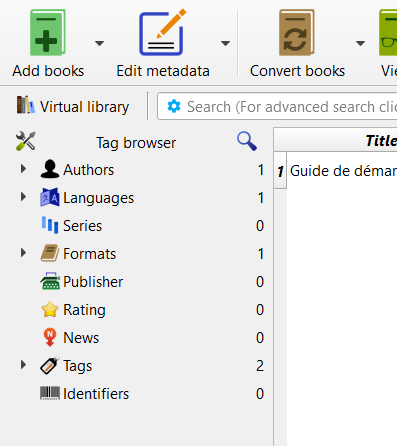Click the Convert books text label
This screenshot has height=446, width=397.
coord(297,71)
